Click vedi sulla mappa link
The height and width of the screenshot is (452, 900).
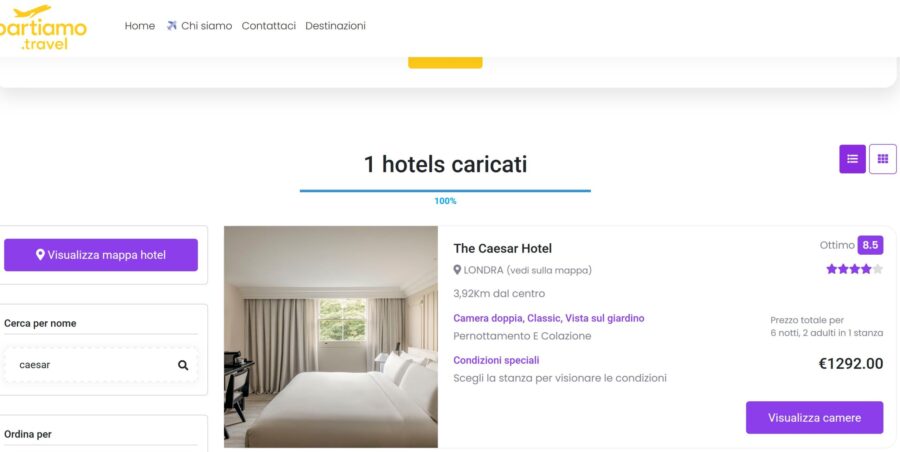[549, 270]
